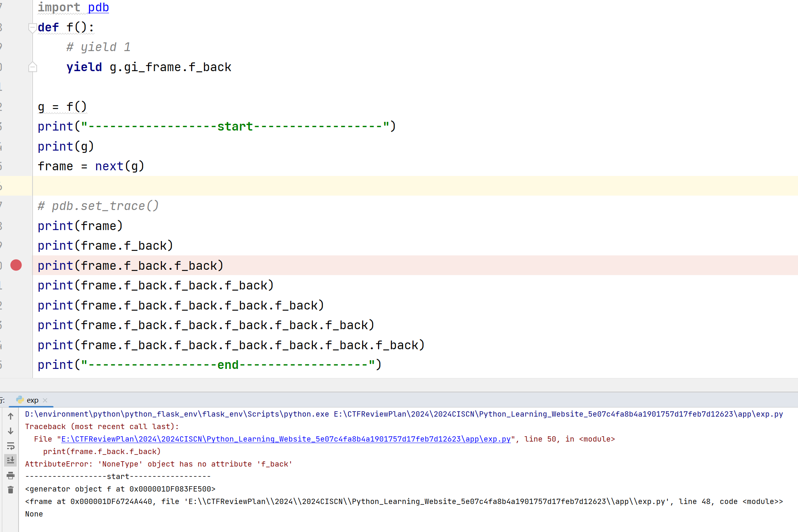Click the start print statement string

(235, 126)
